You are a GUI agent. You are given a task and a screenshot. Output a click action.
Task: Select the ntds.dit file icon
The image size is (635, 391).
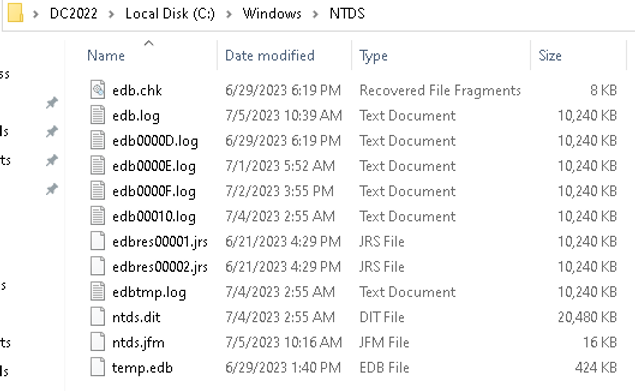(98, 317)
